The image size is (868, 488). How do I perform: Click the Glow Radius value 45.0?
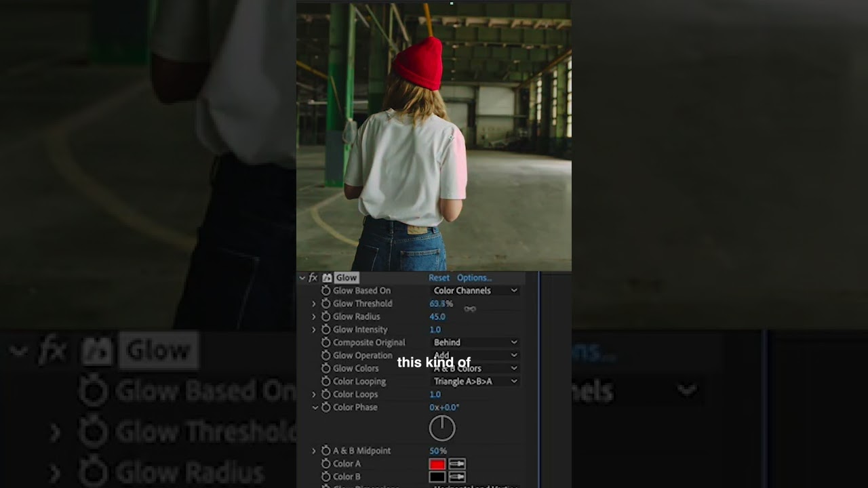click(437, 317)
